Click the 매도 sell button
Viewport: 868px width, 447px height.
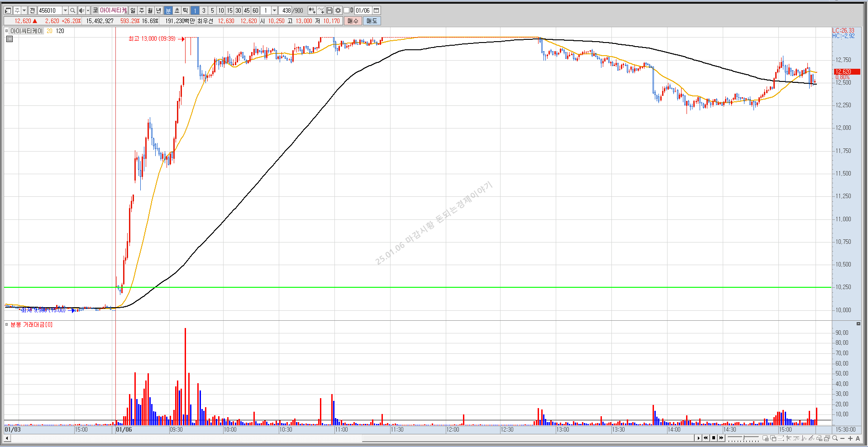pyautogui.click(x=372, y=21)
